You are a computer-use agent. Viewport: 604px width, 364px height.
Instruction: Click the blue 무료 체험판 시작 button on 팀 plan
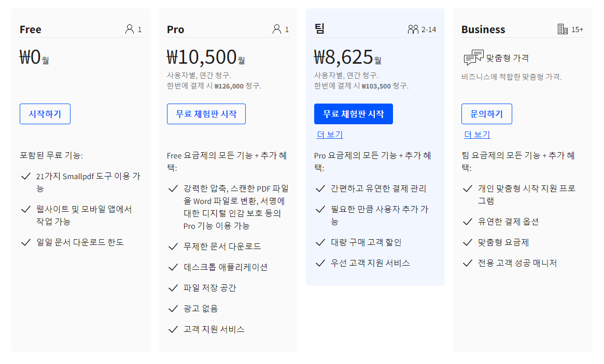[x=353, y=114]
